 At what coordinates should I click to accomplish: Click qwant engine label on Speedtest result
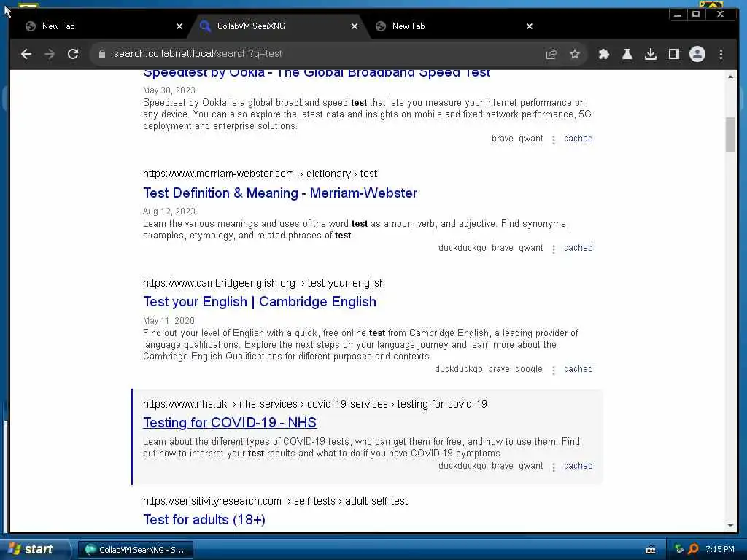531,139
